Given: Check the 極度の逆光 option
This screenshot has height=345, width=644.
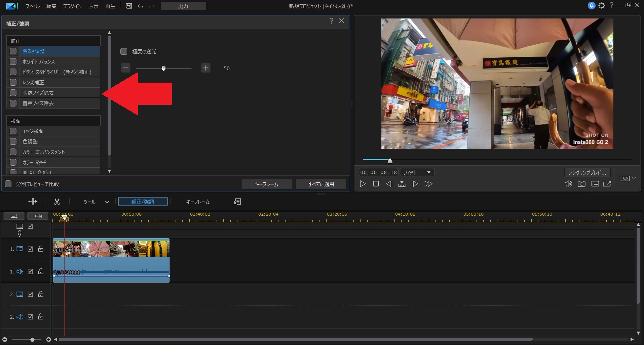Looking at the screenshot, I should point(124,51).
